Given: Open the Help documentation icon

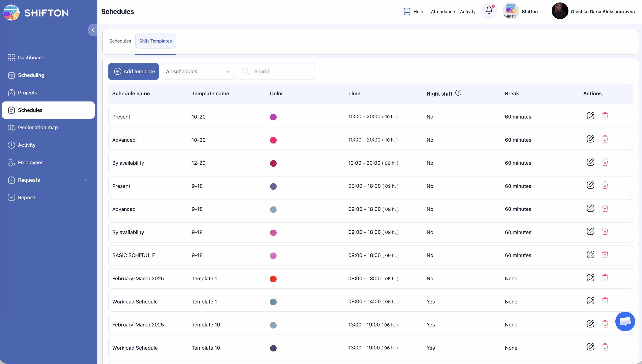Looking at the screenshot, I should 407,12.
